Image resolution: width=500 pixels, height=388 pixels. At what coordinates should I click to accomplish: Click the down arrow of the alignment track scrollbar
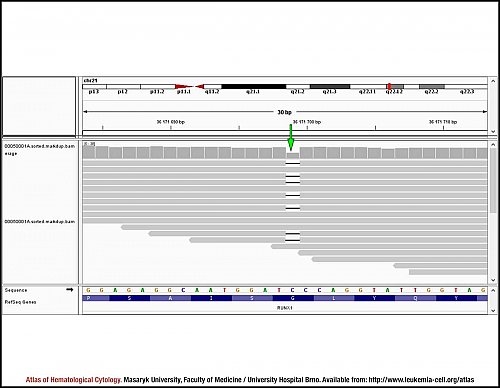pyautogui.click(x=493, y=280)
